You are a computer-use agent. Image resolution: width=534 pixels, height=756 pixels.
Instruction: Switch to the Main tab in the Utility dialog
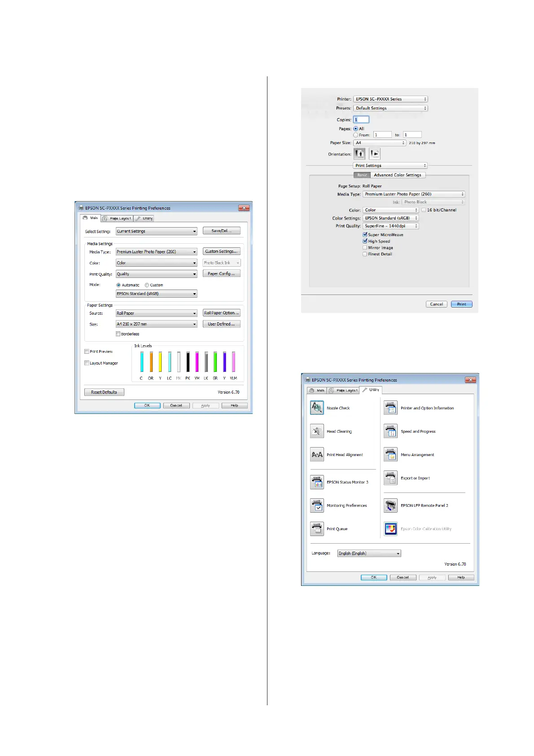point(317,390)
